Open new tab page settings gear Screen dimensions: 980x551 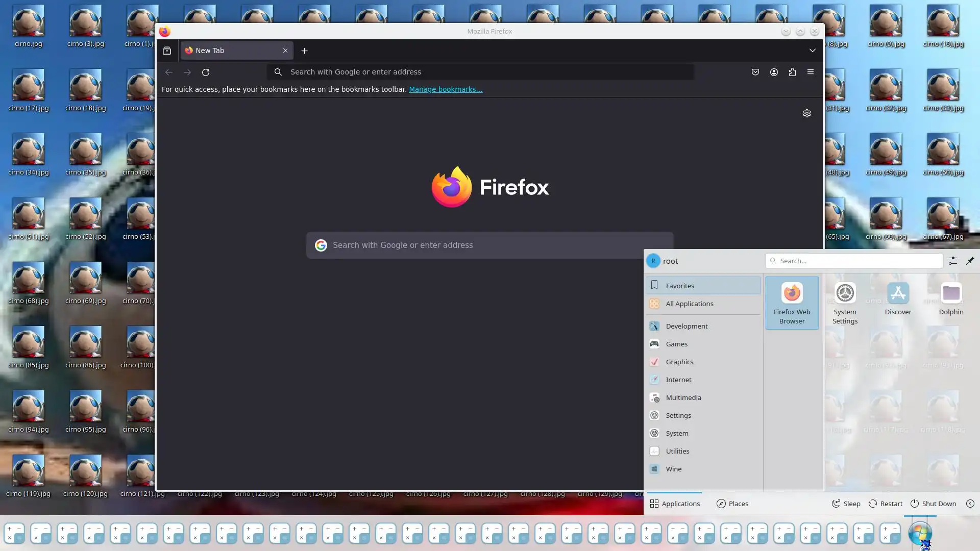[807, 113]
